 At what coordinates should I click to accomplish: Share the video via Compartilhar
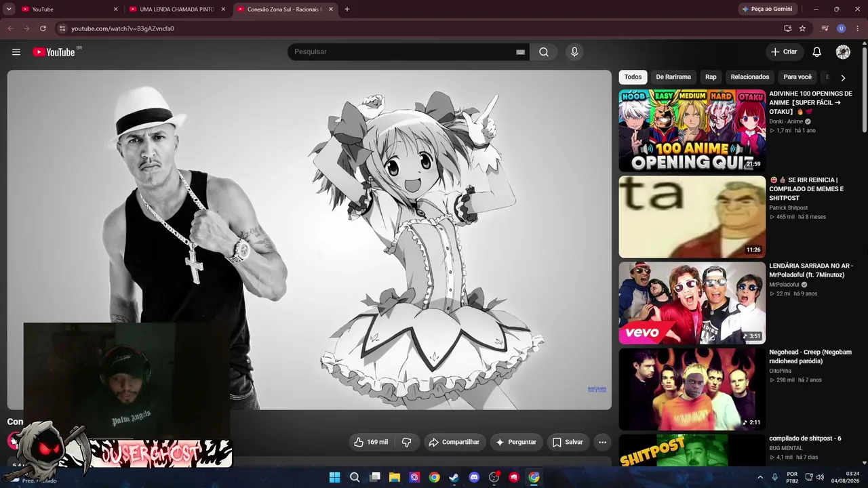[455, 442]
